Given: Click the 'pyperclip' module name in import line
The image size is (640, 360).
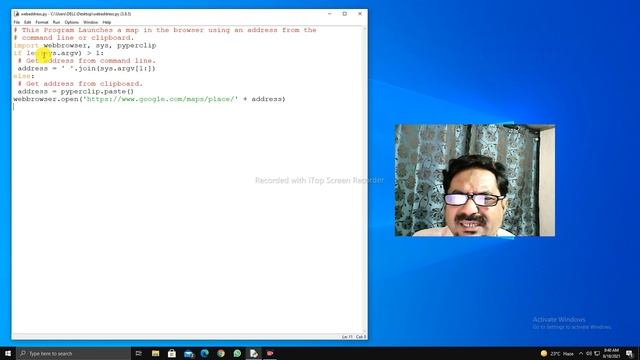Looking at the screenshot, I should pos(136,45).
